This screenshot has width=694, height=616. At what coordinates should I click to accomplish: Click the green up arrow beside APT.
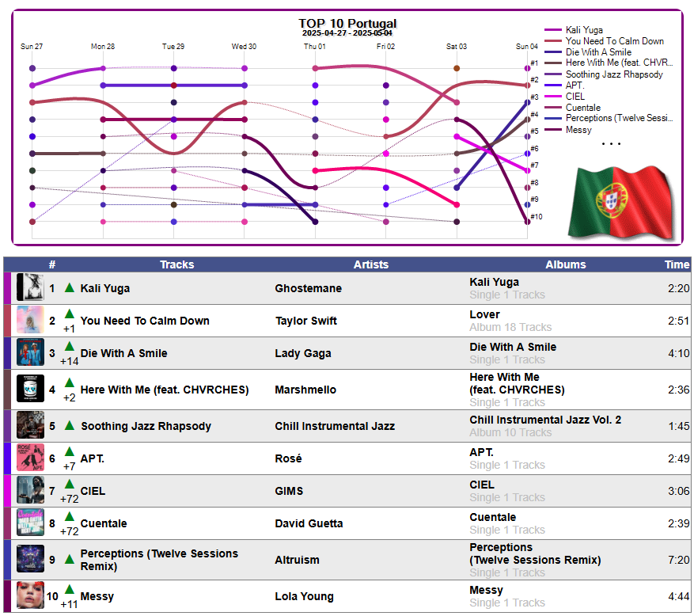[69, 452]
